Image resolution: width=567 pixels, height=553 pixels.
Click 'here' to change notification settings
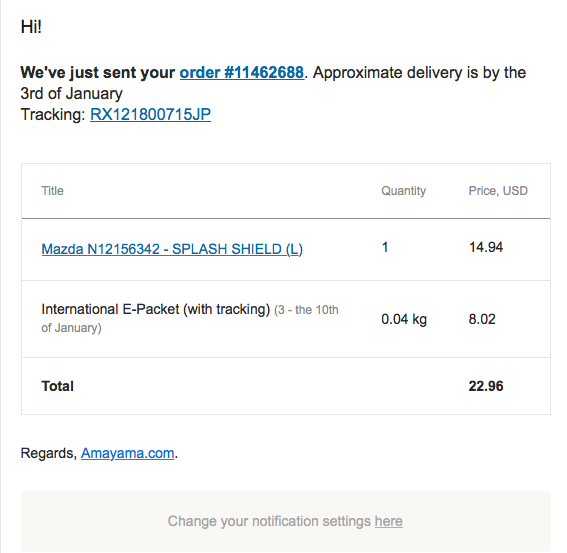(389, 521)
